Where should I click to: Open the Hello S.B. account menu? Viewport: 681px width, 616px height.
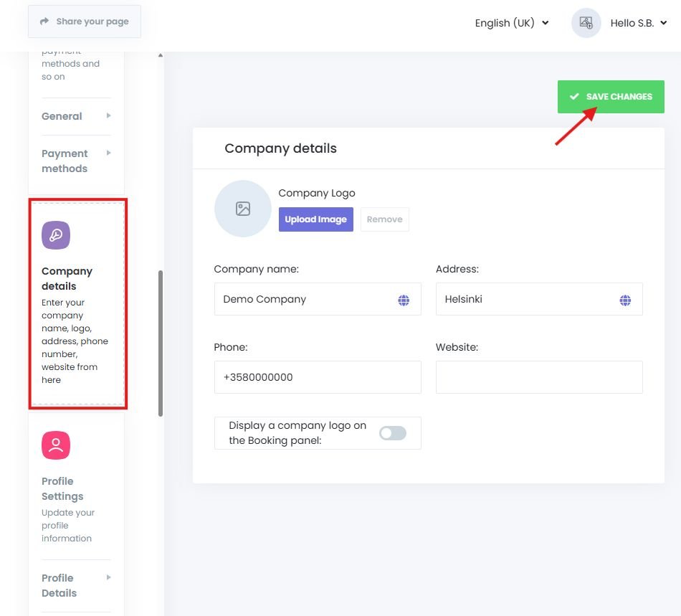[x=638, y=23]
